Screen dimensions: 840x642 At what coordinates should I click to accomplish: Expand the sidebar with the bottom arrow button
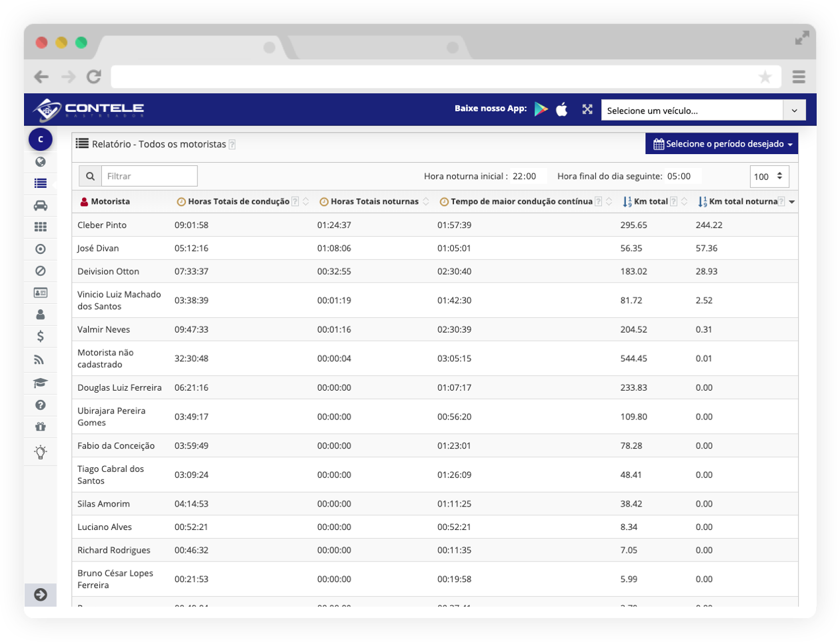(x=41, y=595)
